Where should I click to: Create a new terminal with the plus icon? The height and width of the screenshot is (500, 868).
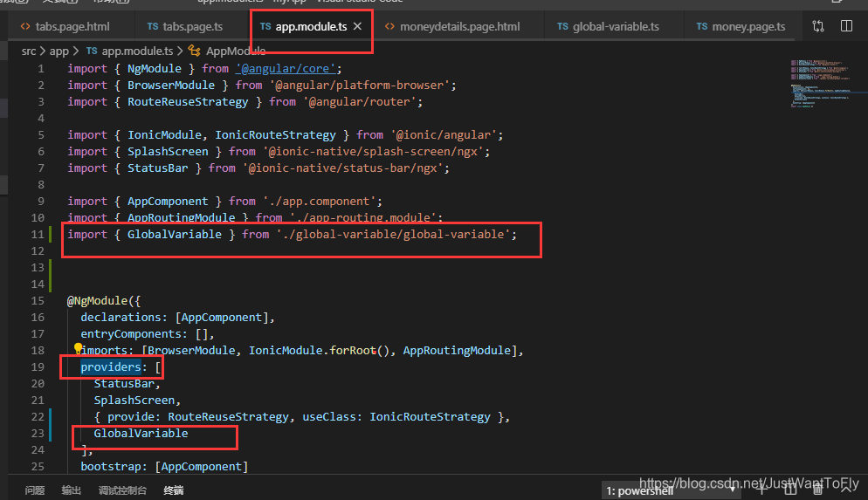point(761,489)
